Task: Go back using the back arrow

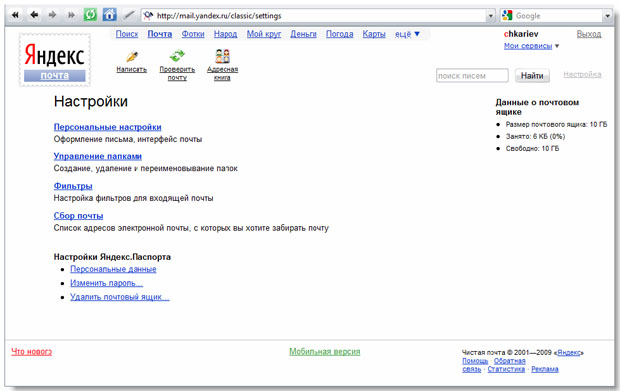Action: (x=34, y=15)
